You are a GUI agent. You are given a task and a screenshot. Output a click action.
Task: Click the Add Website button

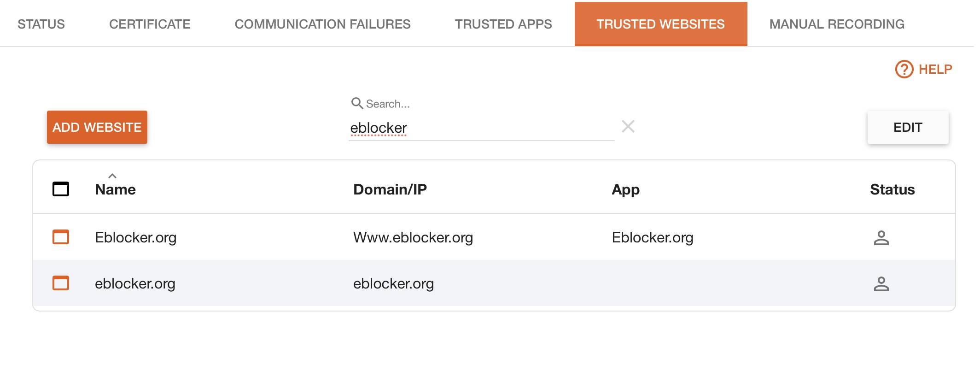tap(97, 127)
